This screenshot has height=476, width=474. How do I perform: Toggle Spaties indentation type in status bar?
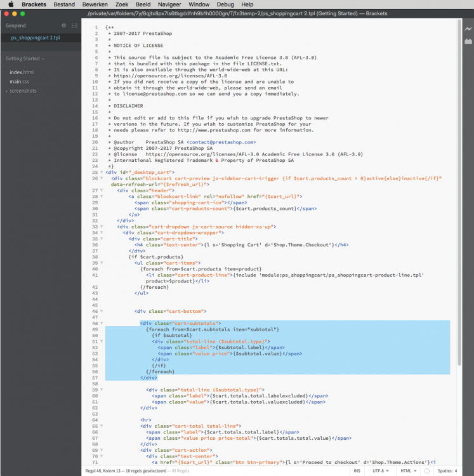[x=445, y=471]
